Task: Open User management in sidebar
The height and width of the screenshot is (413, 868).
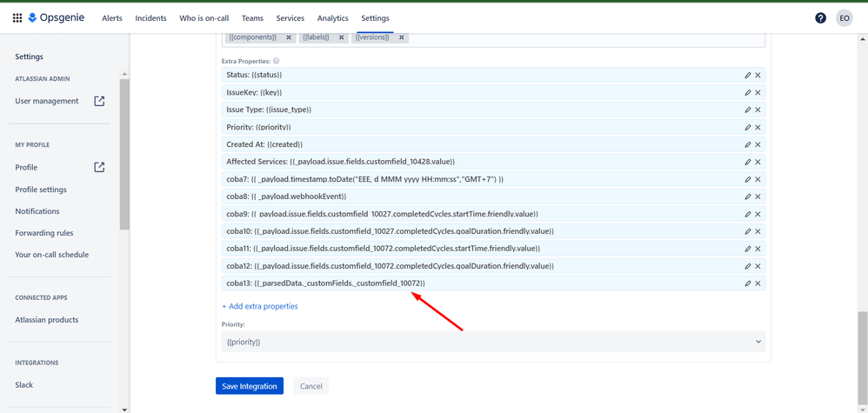Action: pos(47,102)
